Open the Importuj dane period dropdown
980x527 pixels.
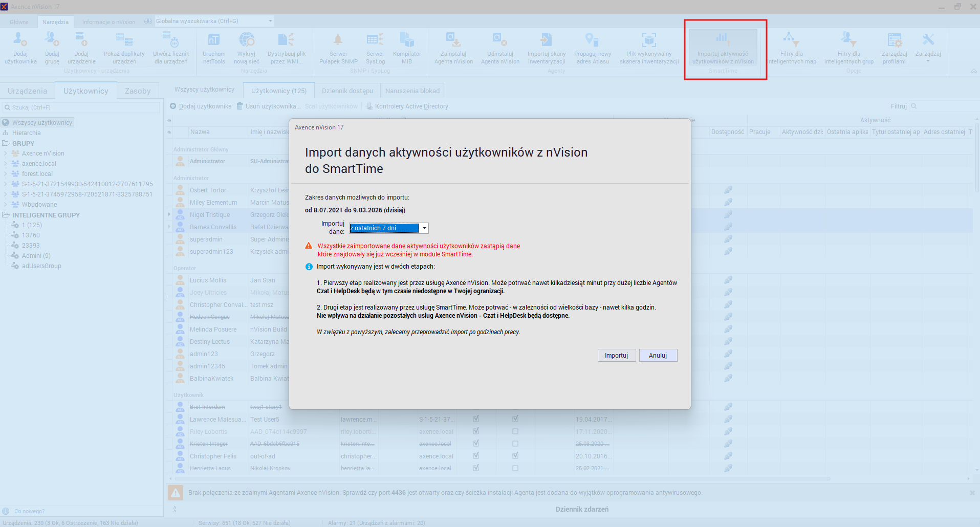pos(424,228)
